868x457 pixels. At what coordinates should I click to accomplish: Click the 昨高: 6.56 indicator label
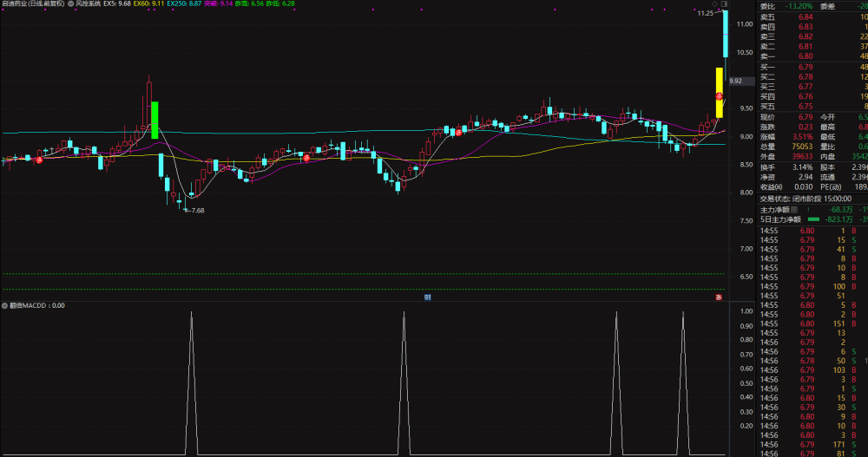[x=249, y=3]
